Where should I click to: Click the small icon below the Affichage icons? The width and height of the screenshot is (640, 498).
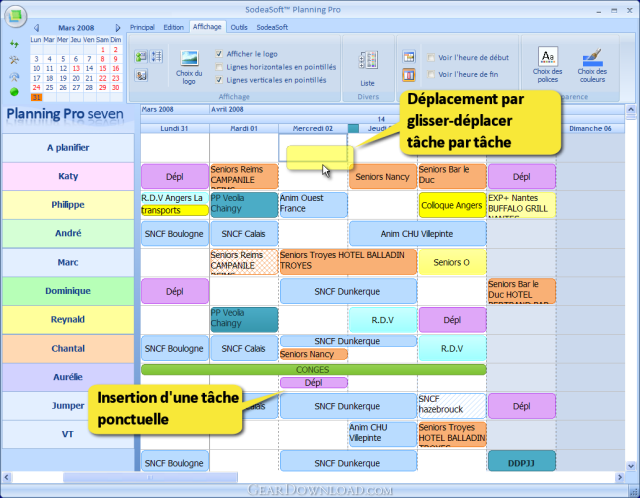pyautogui.click(x=141, y=75)
